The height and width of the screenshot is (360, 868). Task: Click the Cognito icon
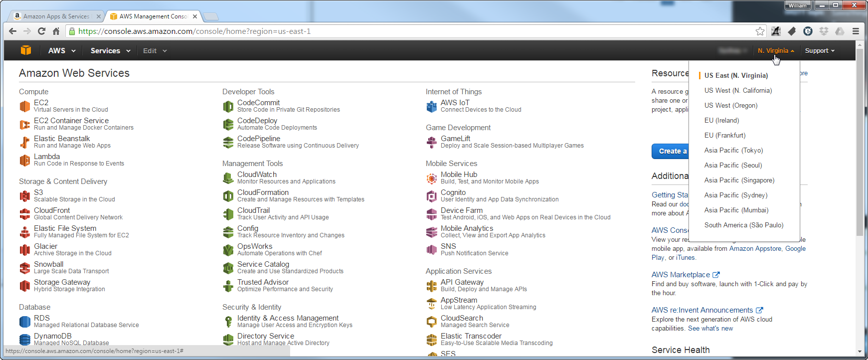[431, 196]
